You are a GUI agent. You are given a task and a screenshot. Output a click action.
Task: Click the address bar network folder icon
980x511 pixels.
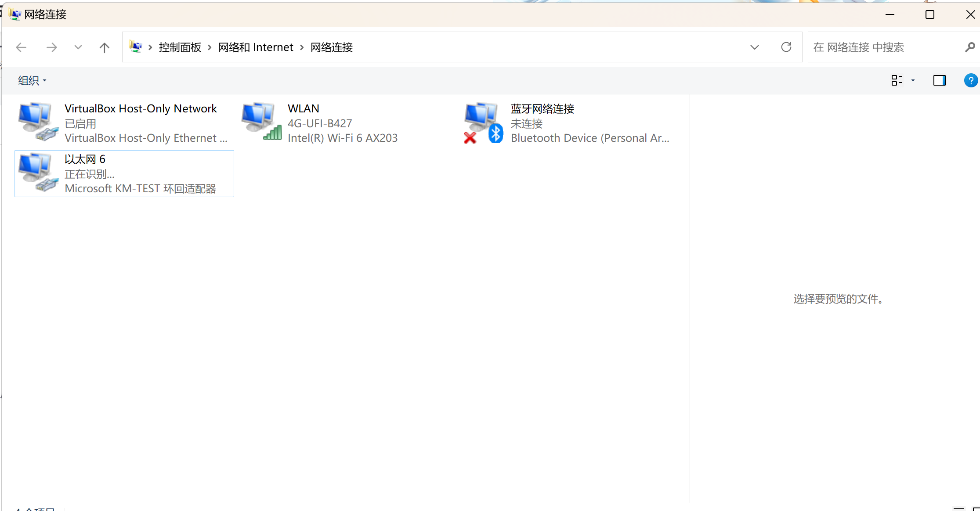pos(136,47)
